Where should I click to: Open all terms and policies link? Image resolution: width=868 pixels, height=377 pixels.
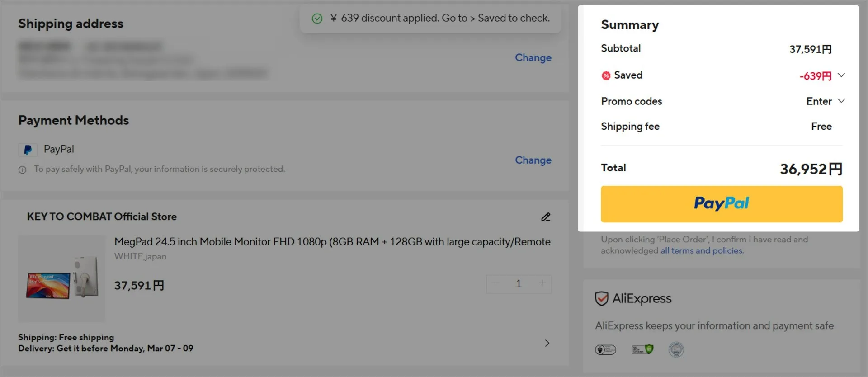702,251
